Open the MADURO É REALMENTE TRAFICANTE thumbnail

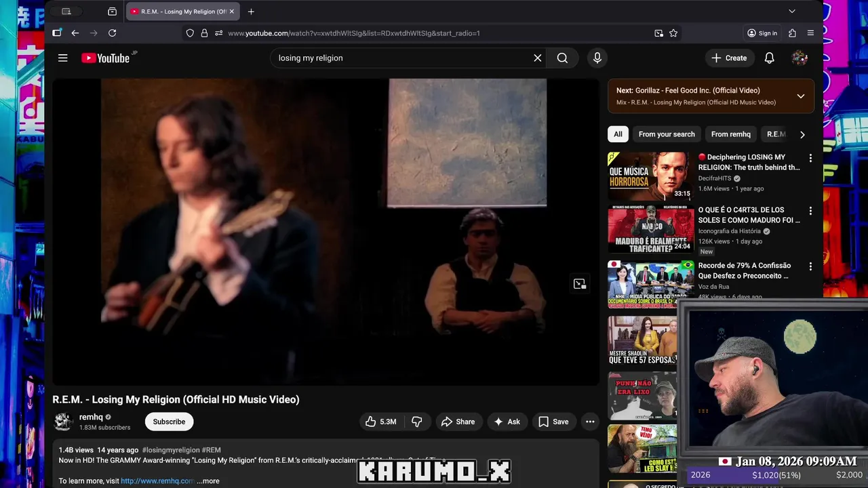(x=651, y=229)
